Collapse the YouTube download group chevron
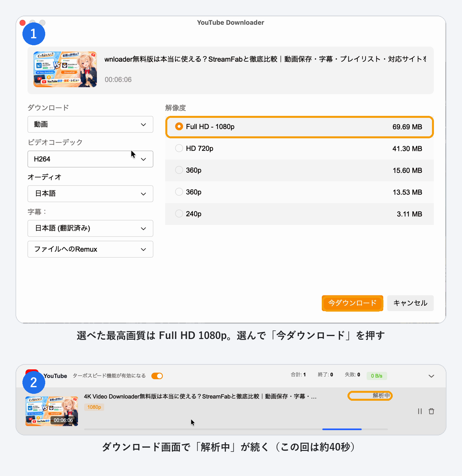This screenshot has width=462, height=476. (431, 376)
